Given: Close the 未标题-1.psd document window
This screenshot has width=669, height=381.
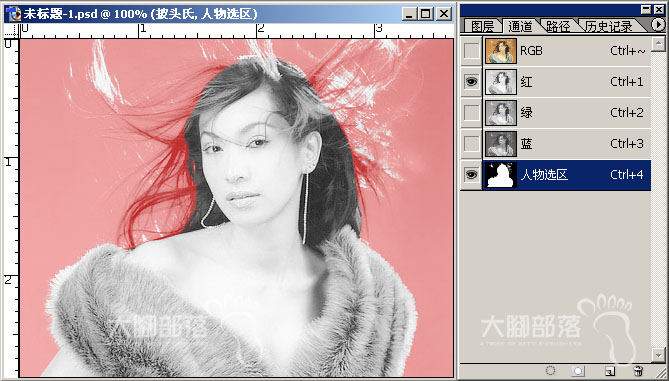Looking at the screenshot, I should [444, 14].
